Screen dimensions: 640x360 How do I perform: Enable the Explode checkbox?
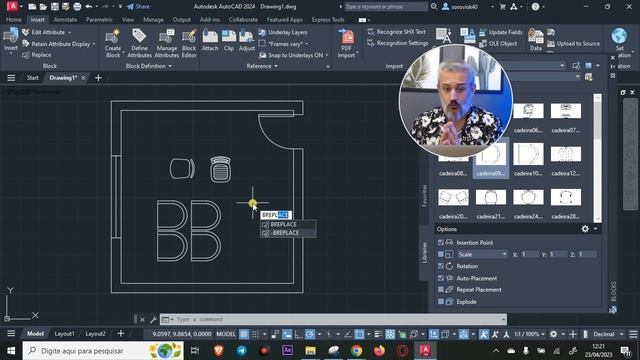pyautogui.click(x=441, y=302)
